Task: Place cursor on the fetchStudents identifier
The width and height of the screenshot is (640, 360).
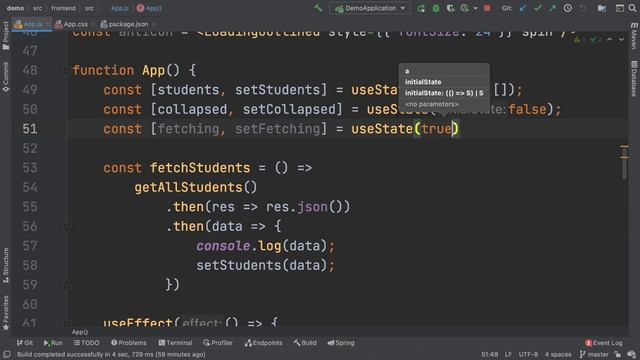Action: [x=200, y=168]
